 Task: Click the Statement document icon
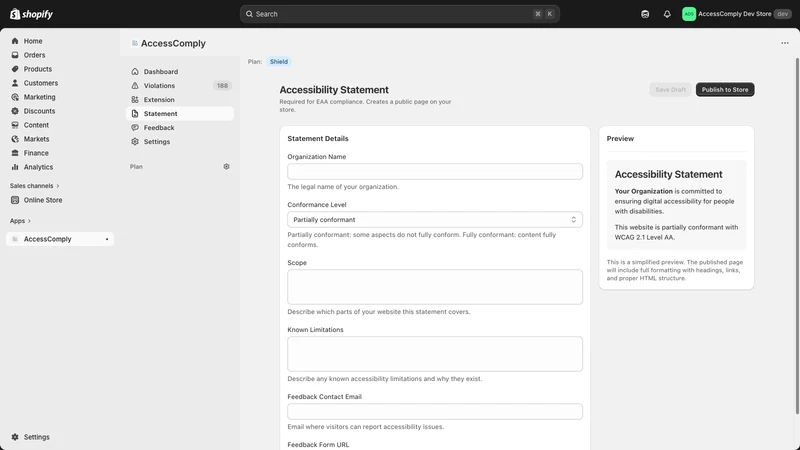[x=135, y=114]
